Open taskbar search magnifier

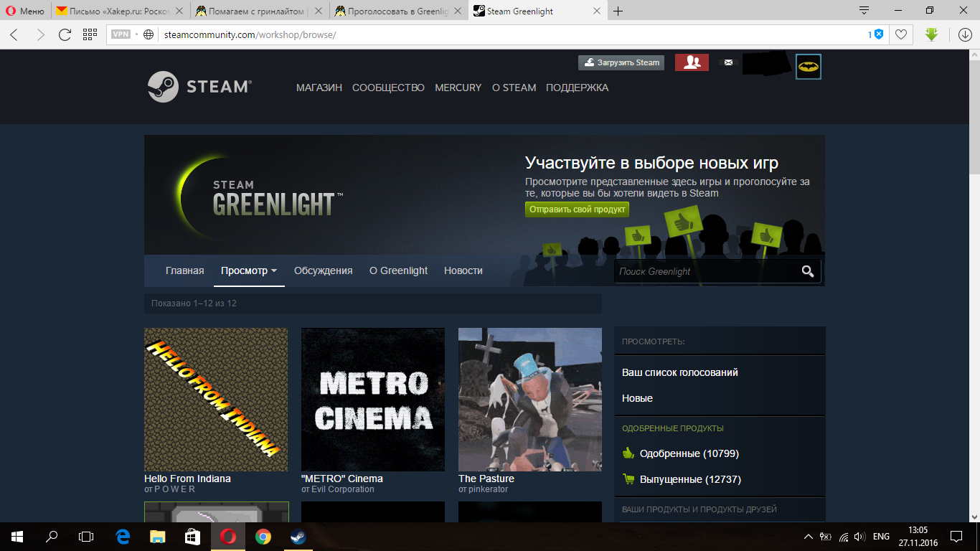(x=52, y=537)
